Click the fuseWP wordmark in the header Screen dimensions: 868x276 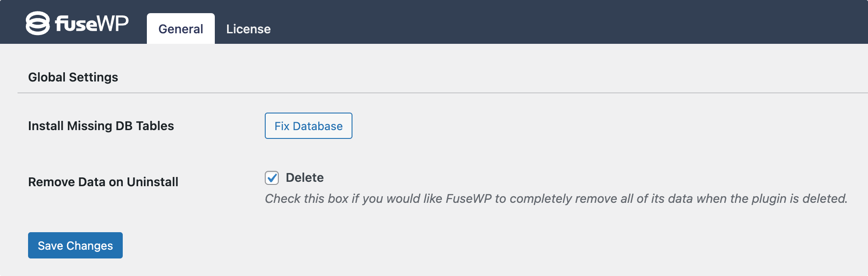tap(92, 23)
